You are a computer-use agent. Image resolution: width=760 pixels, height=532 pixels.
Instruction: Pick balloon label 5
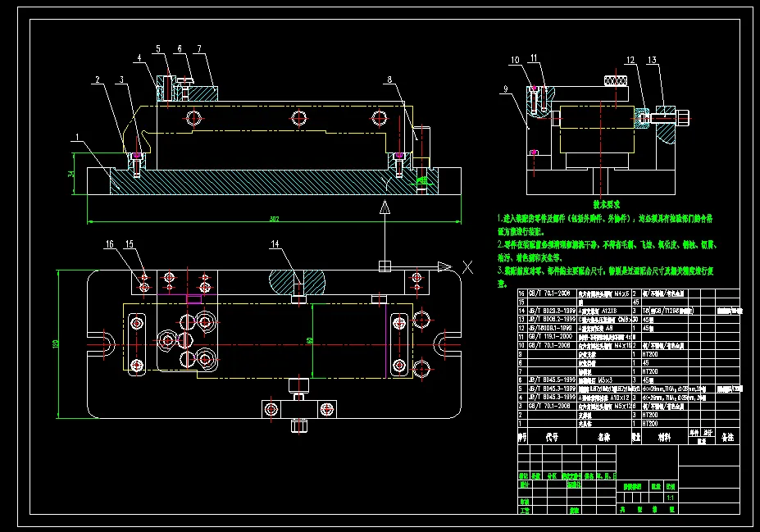click(x=158, y=49)
